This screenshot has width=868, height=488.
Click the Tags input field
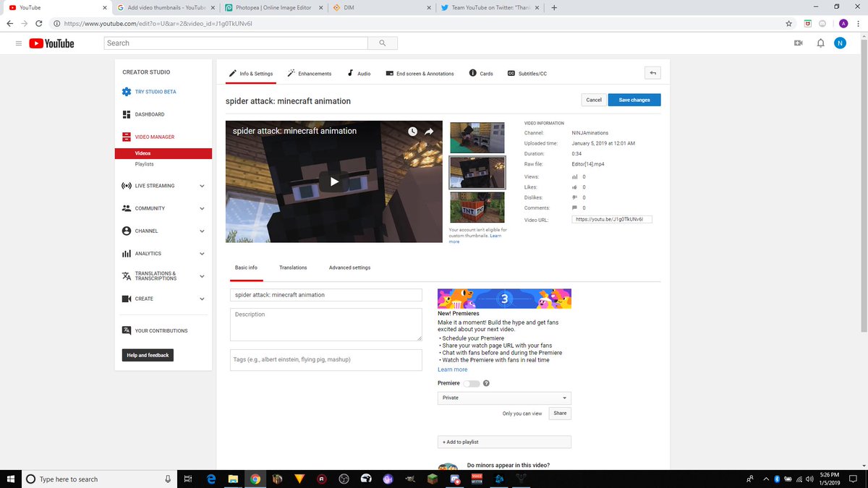click(326, 359)
